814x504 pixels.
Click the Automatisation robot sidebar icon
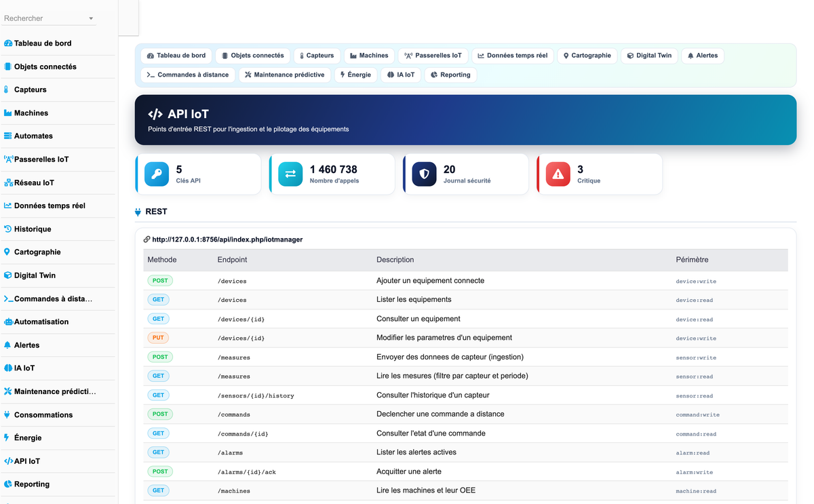pos(8,322)
